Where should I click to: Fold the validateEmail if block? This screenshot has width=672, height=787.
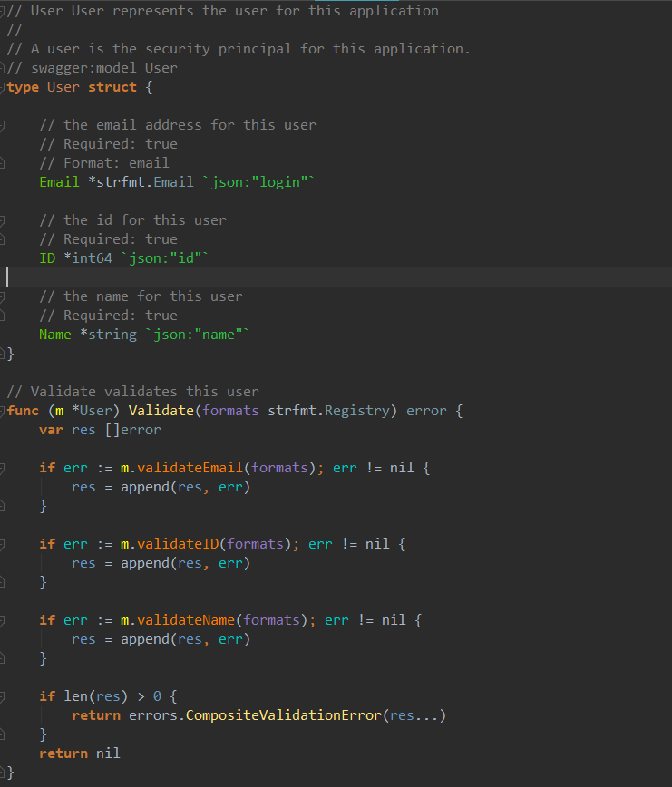[x=3, y=468]
